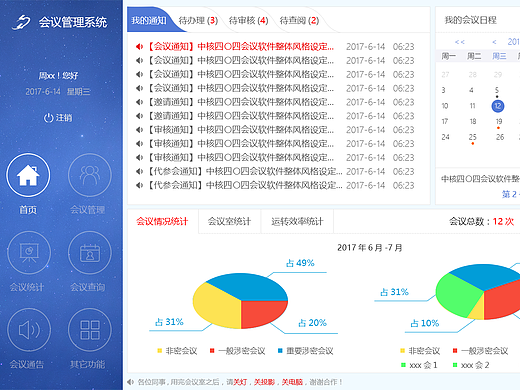This screenshot has width=520, height=390.
Task: Click the 会议总数：12 次 text
Action: pos(481,221)
